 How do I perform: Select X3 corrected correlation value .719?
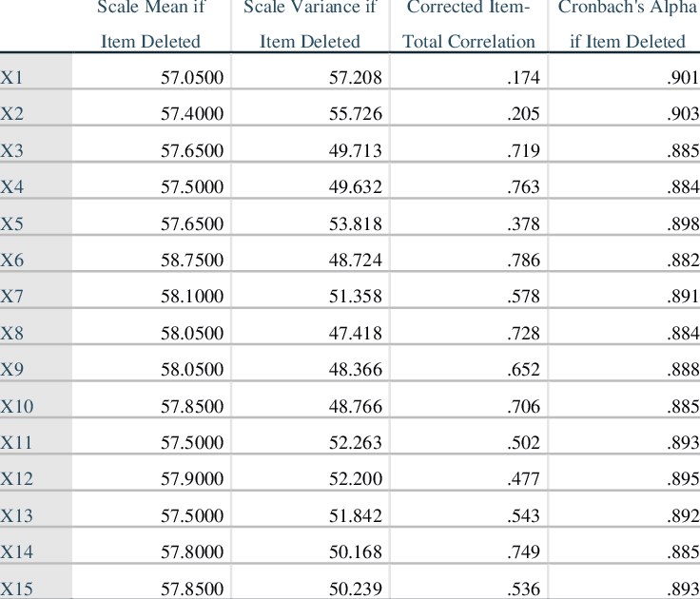pyautogui.click(x=523, y=150)
